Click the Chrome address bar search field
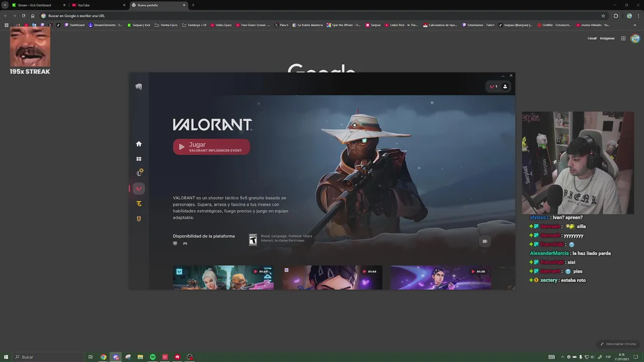The image size is (644, 362). (322, 16)
